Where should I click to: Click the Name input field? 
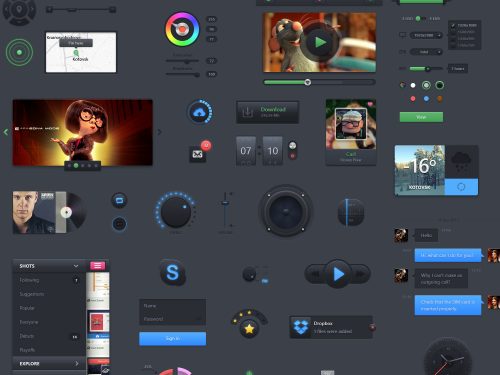pyautogui.click(x=172, y=306)
